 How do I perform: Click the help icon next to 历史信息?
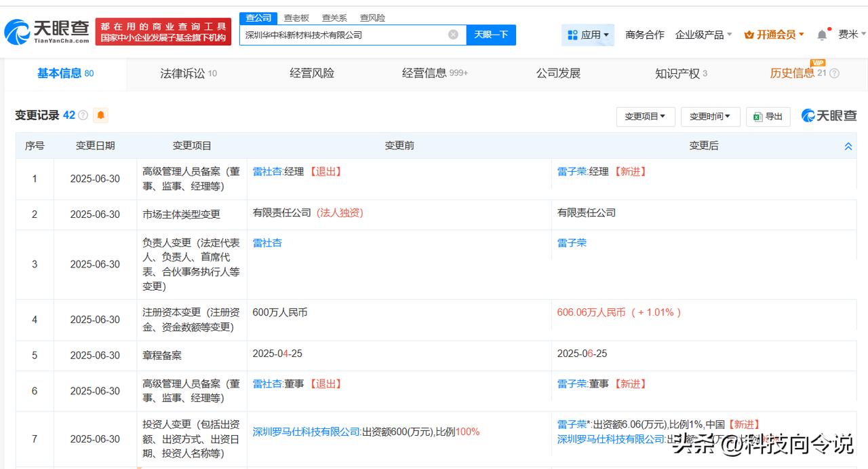tap(834, 73)
